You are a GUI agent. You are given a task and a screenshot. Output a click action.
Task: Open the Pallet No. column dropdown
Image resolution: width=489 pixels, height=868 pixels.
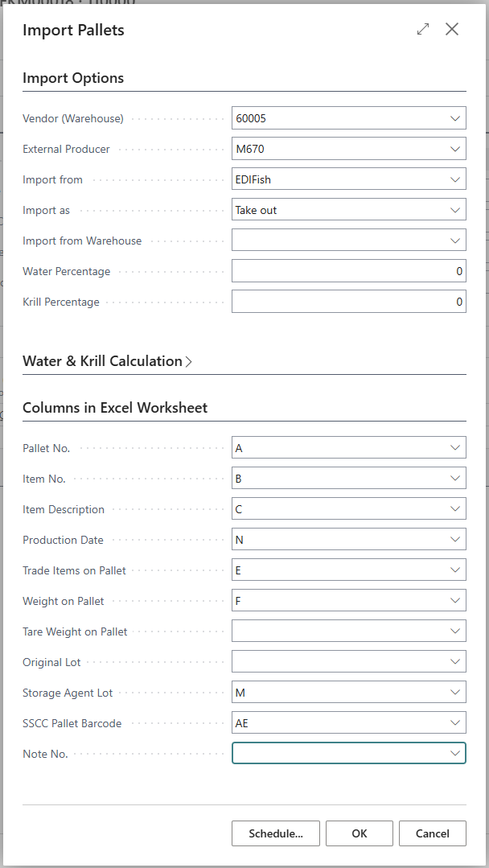455,448
